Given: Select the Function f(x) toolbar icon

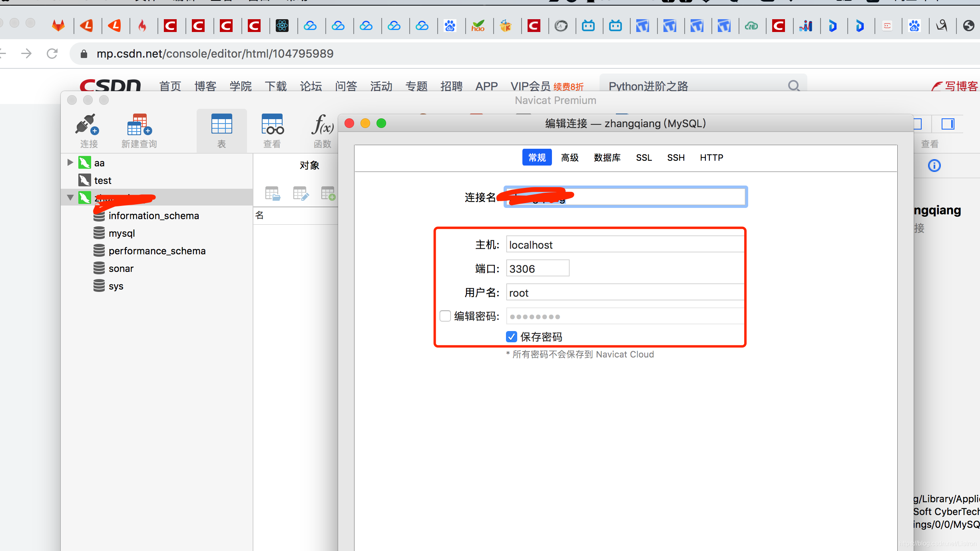Looking at the screenshot, I should tap(323, 124).
